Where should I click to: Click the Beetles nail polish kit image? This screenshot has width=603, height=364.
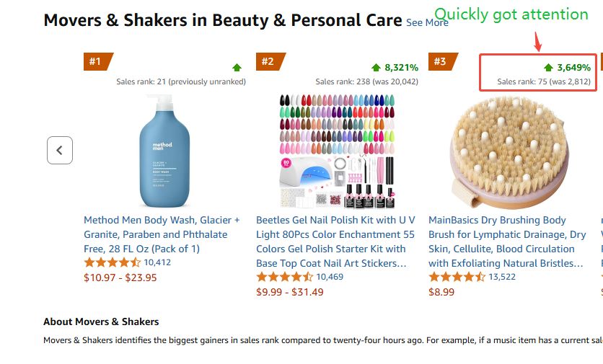(337, 151)
